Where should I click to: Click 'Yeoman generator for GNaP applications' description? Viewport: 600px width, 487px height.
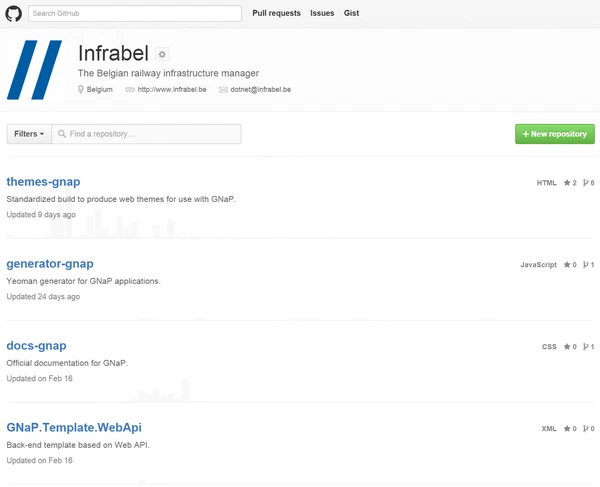(83, 281)
